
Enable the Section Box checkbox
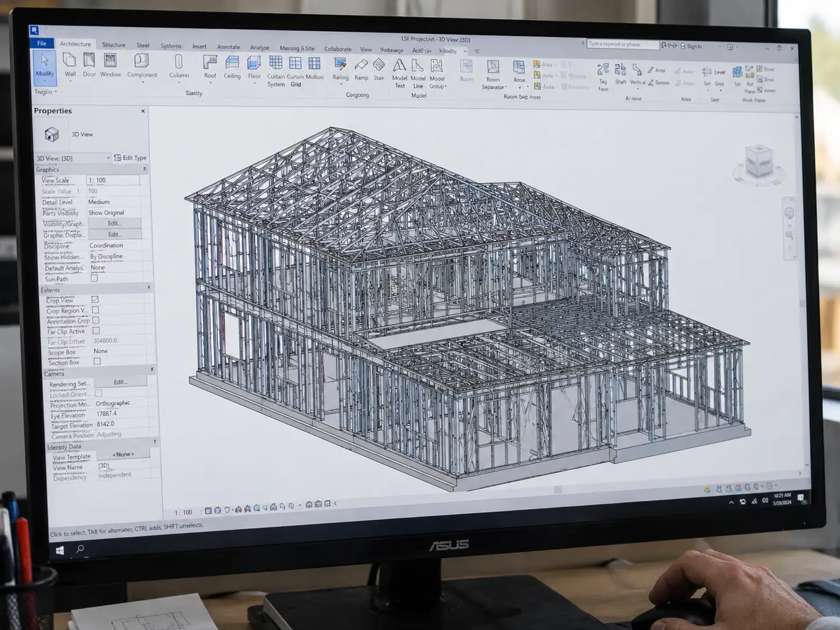click(97, 361)
